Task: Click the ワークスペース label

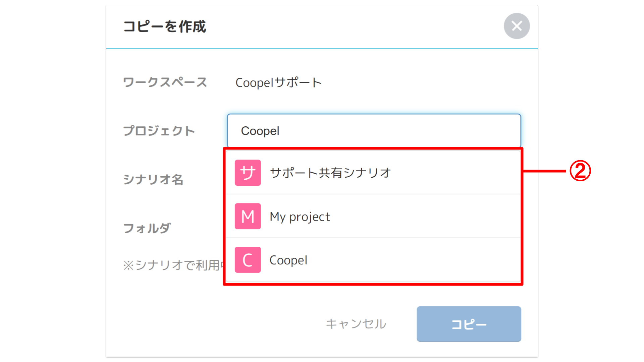Action: (165, 82)
